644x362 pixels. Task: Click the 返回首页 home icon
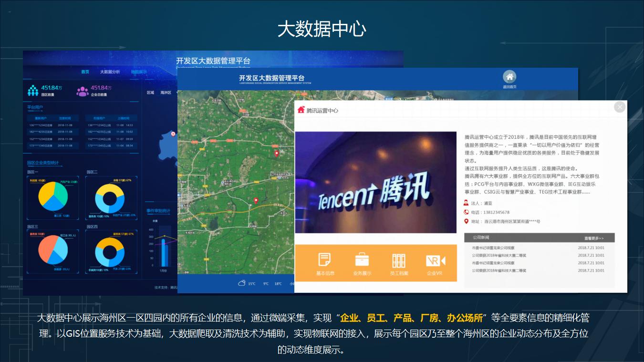click(x=509, y=77)
